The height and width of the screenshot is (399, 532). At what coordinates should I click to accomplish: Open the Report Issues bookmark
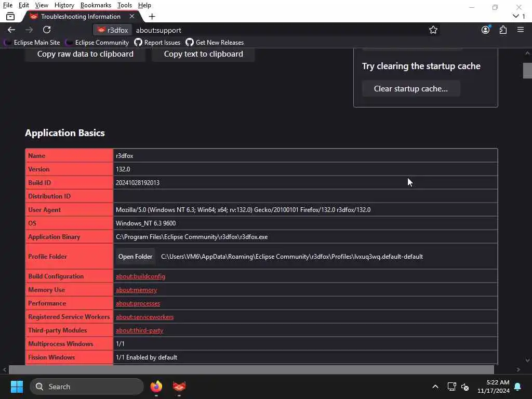click(x=157, y=43)
